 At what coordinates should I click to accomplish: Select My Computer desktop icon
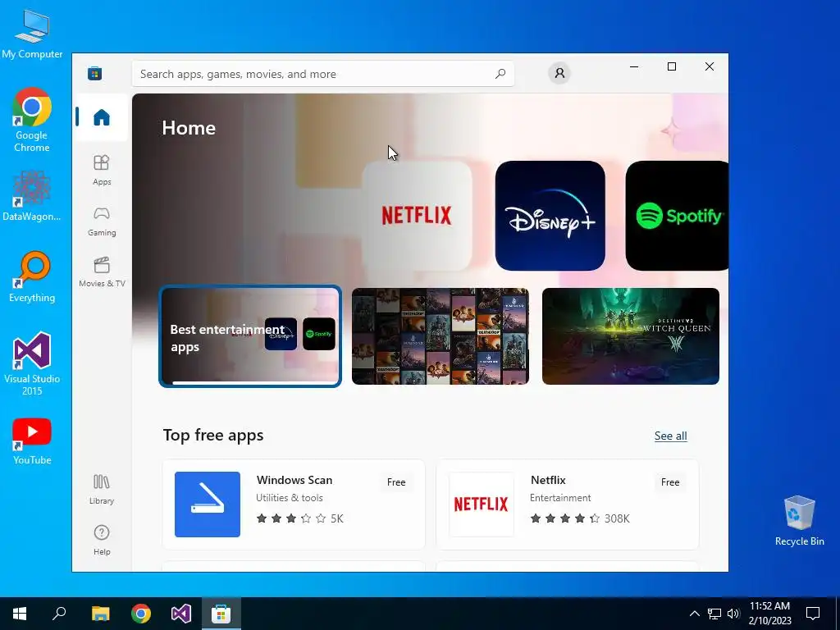click(32, 34)
